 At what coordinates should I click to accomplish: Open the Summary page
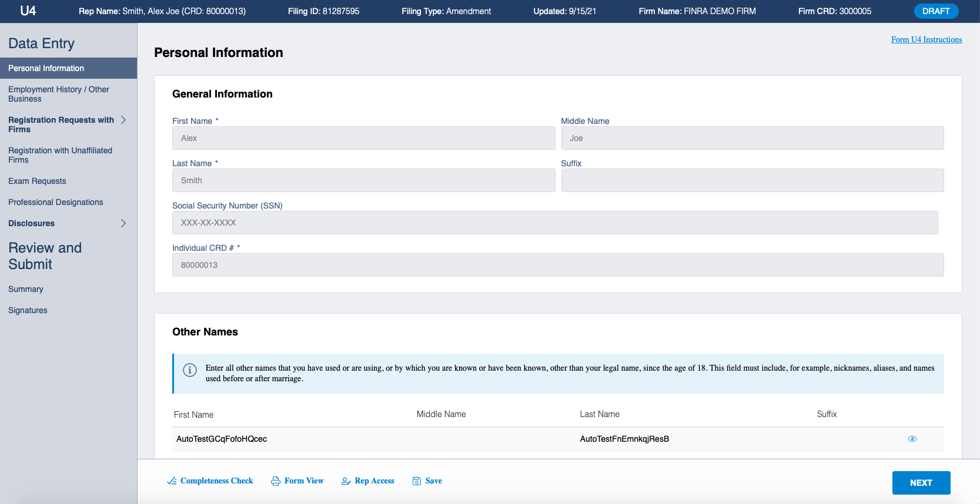26,289
